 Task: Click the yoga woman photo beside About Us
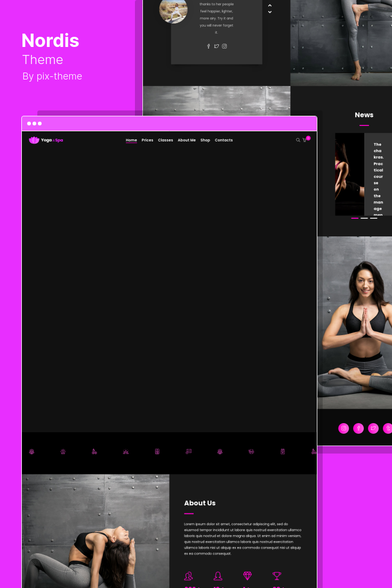95,531
